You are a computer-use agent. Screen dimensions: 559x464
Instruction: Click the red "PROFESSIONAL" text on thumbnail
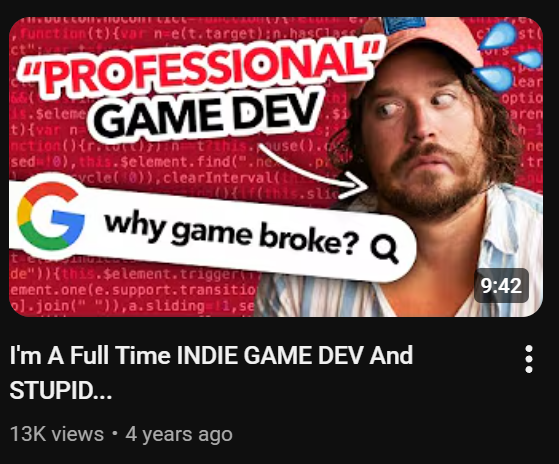[x=203, y=65]
